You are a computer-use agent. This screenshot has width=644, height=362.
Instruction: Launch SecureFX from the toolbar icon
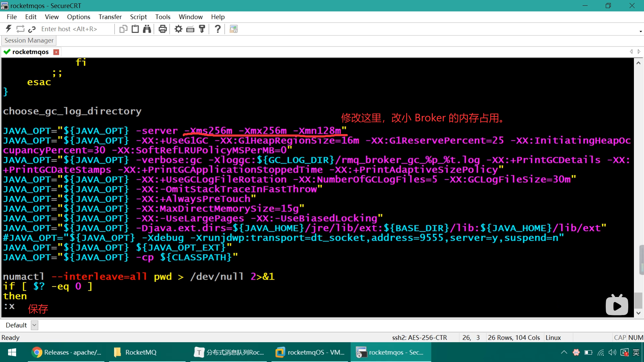tap(233, 29)
